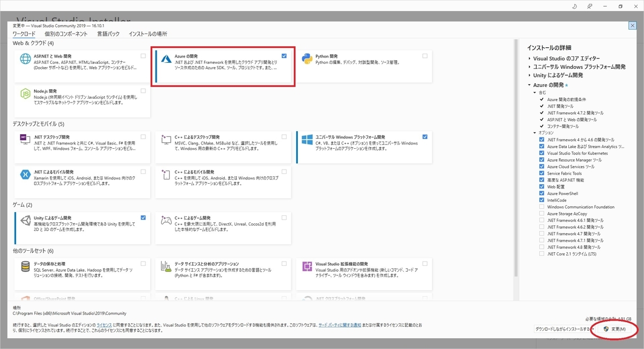Check the C++ によるデスクトップ開発 workload checkbox

pos(284,137)
